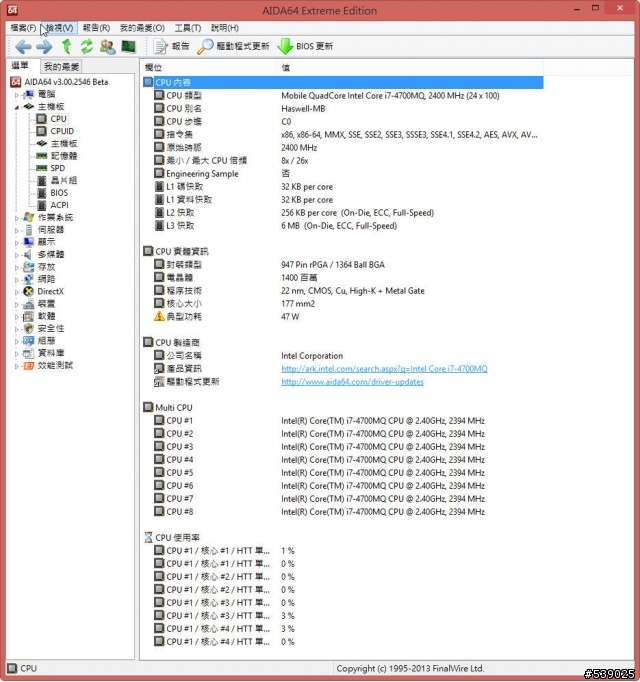This screenshot has width=640, height=682.
Task: Open the 我的最愛(O) menu
Action: tap(142, 28)
